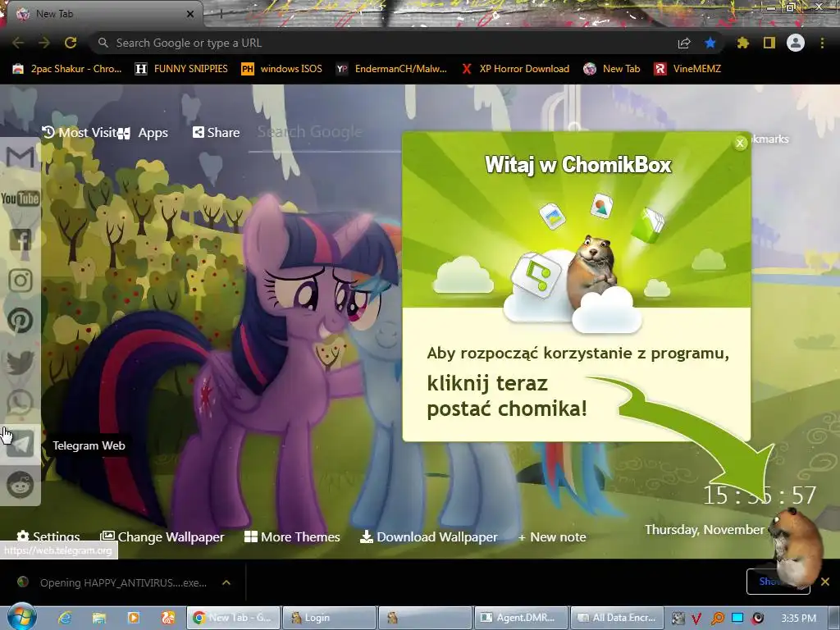Image resolution: width=840 pixels, height=630 pixels.
Task: Open the Share menu
Action: click(x=217, y=132)
